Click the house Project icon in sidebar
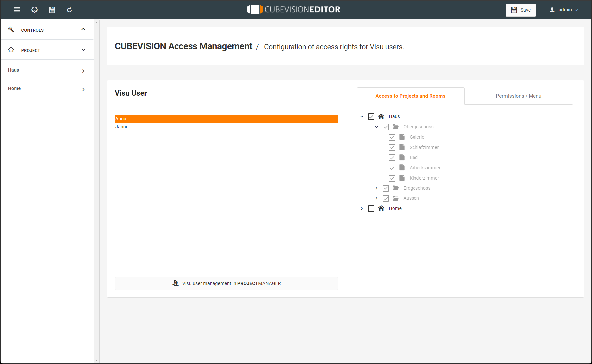The height and width of the screenshot is (364, 592). pyautogui.click(x=11, y=50)
